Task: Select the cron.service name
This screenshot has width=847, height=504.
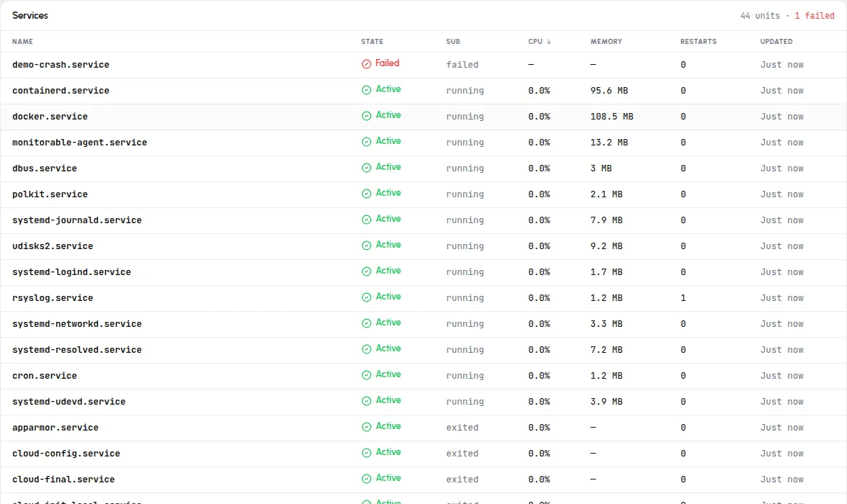Action: [x=45, y=376]
